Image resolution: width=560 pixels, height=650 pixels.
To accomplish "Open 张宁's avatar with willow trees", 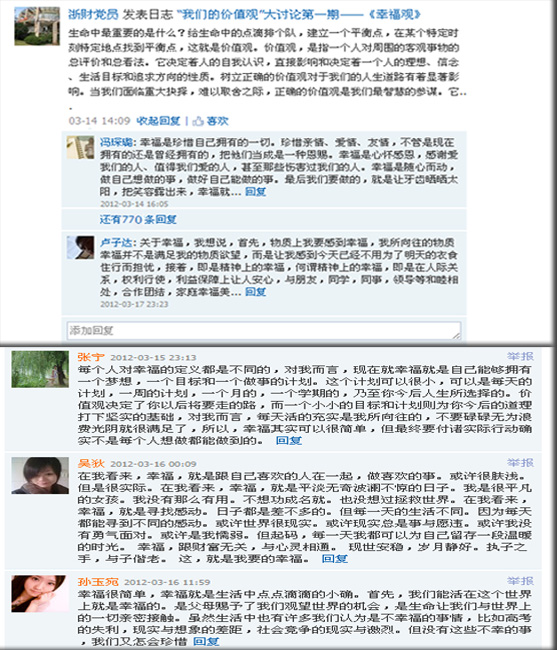I will pos(40,369).
